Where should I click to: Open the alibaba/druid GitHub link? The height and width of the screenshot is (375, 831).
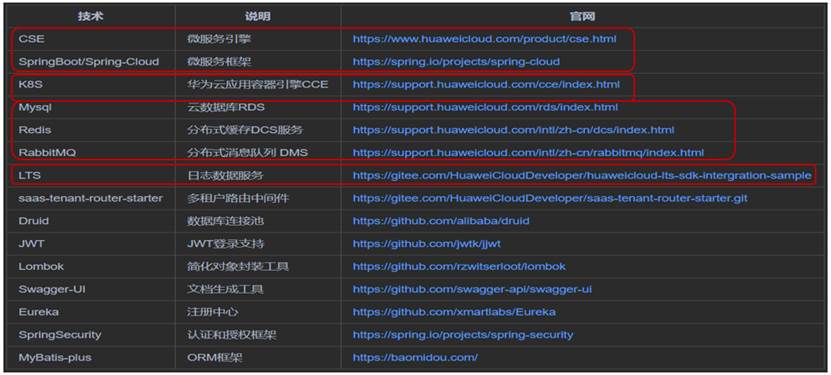coord(441,221)
